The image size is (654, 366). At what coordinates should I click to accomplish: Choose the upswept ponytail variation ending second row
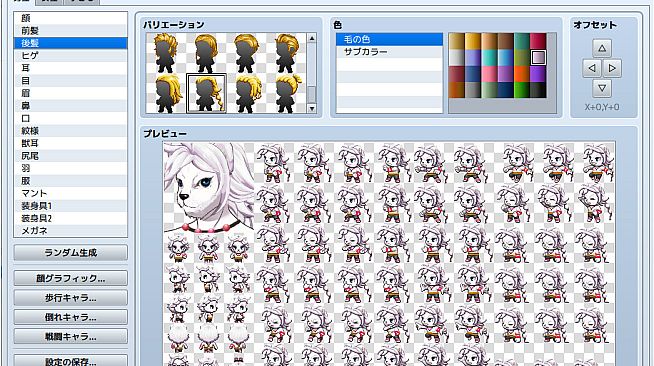[287, 93]
